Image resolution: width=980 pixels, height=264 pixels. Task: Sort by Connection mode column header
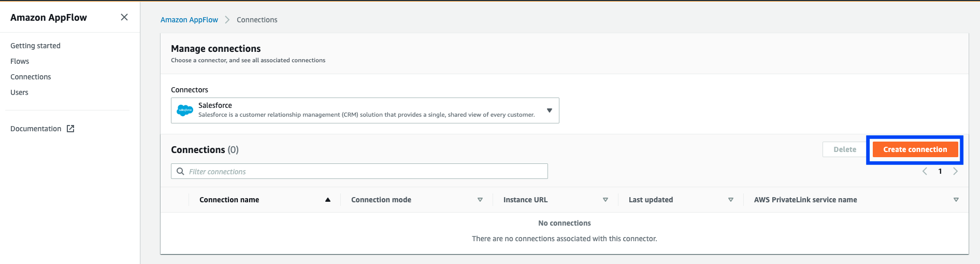[x=381, y=200]
